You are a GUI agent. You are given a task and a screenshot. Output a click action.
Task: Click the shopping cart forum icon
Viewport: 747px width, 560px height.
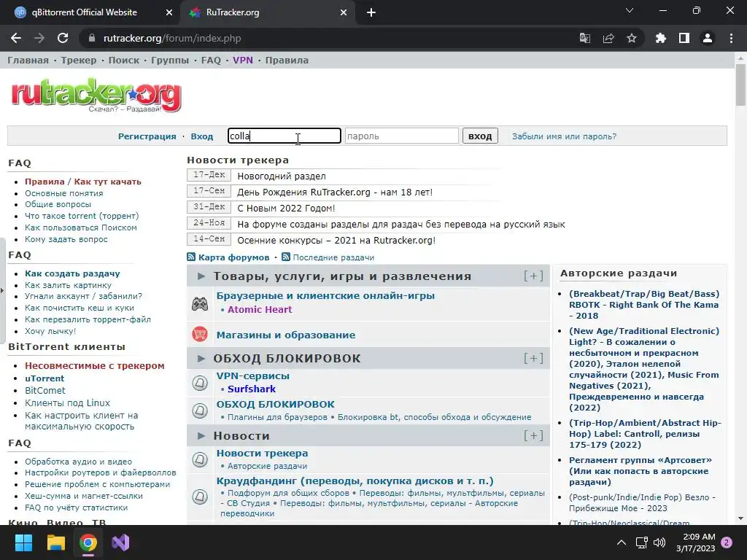click(x=200, y=334)
